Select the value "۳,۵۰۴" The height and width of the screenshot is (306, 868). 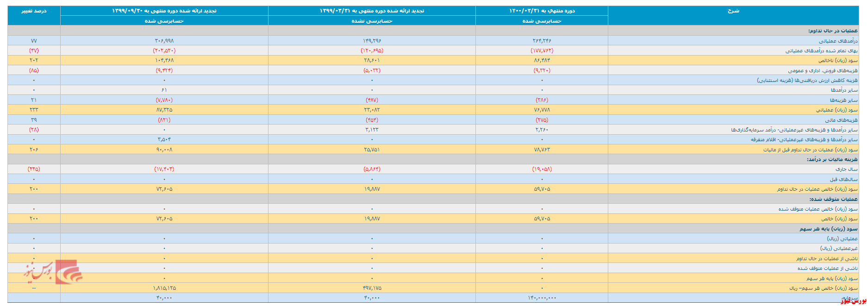point(164,139)
